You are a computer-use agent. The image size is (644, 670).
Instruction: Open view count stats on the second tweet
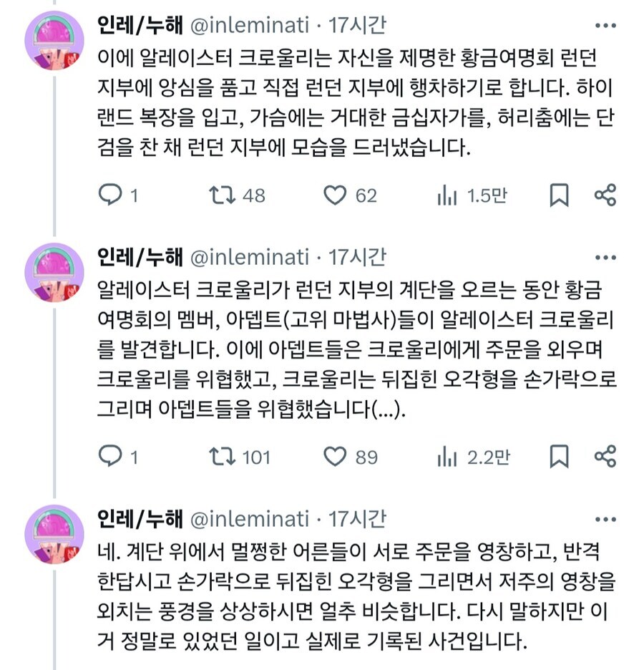pyautogui.click(x=447, y=454)
